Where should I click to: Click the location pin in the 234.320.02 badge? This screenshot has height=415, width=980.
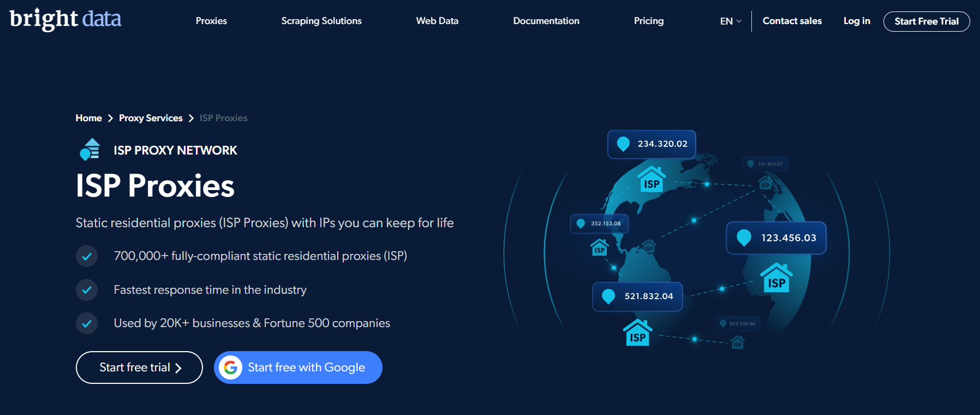click(x=623, y=144)
